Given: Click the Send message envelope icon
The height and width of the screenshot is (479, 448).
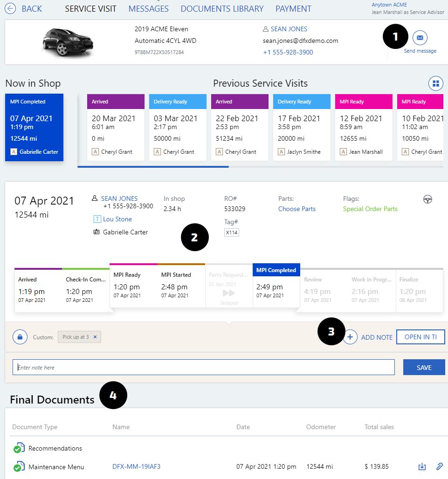Looking at the screenshot, I should click(x=420, y=37).
